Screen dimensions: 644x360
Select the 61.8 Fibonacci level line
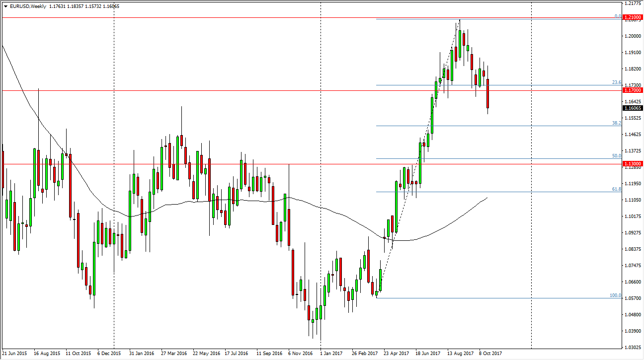pos(497,192)
